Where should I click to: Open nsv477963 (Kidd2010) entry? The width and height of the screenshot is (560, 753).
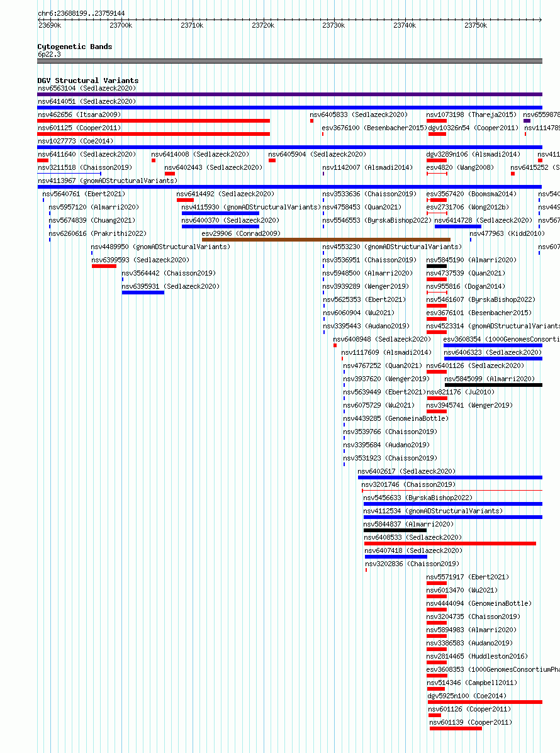click(x=508, y=233)
